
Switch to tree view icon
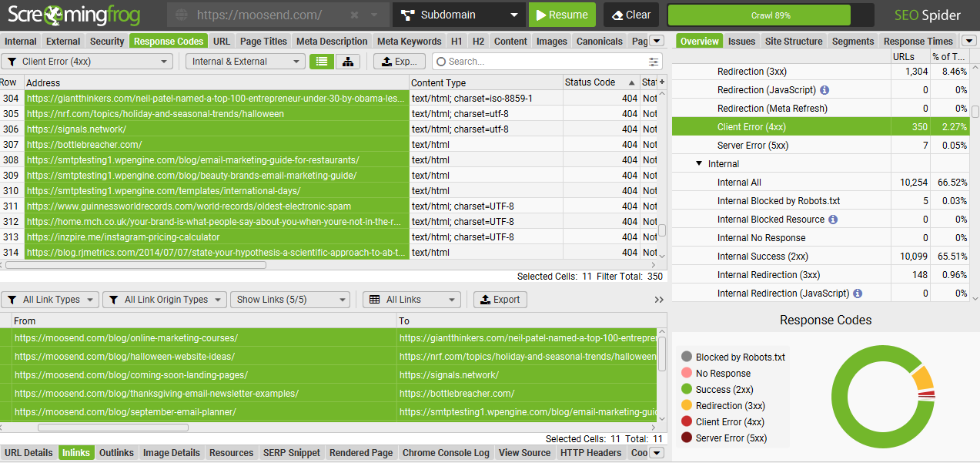[348, 62]
